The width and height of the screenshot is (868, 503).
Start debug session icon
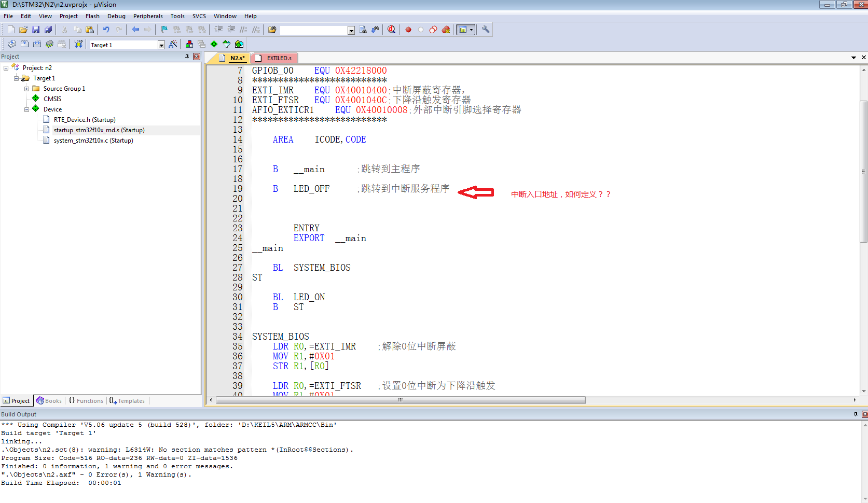pyautogui.click(x=391, y=30)
